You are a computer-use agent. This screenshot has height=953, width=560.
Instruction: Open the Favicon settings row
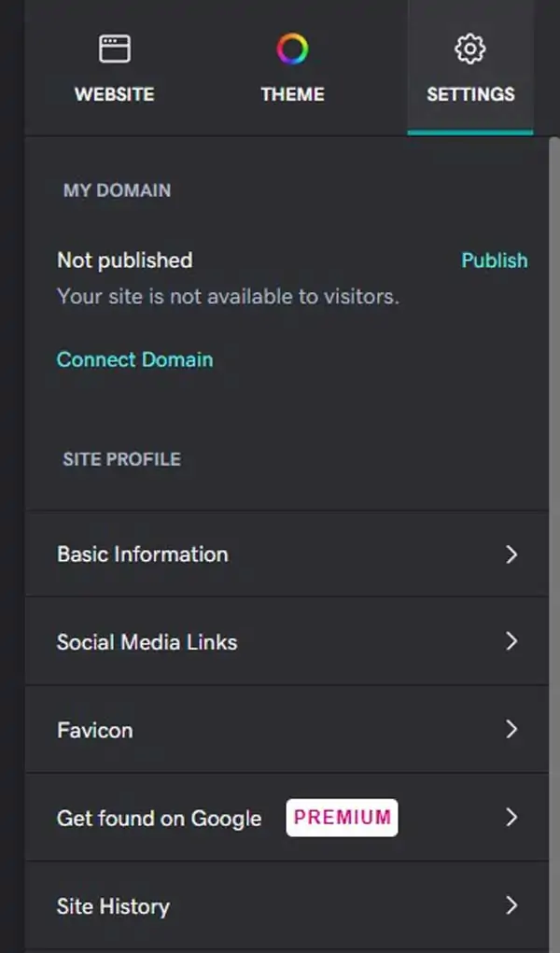coord(94,730)
